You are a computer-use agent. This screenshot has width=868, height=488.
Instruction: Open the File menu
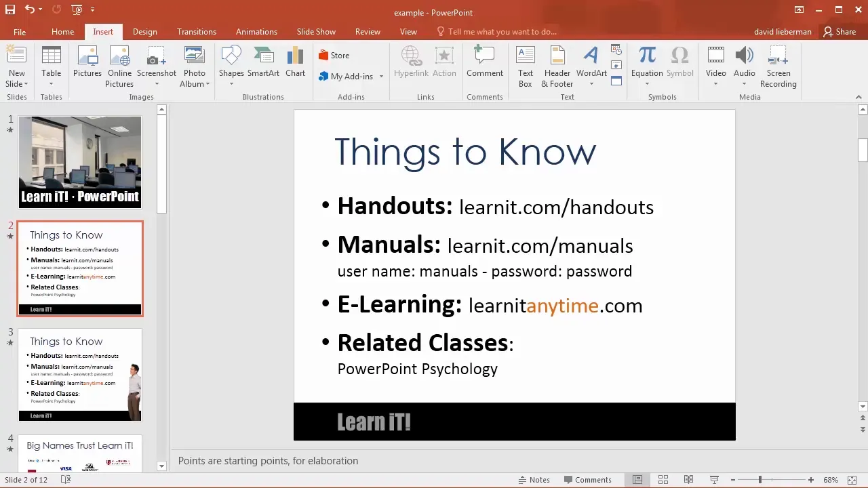pos(20,32)
